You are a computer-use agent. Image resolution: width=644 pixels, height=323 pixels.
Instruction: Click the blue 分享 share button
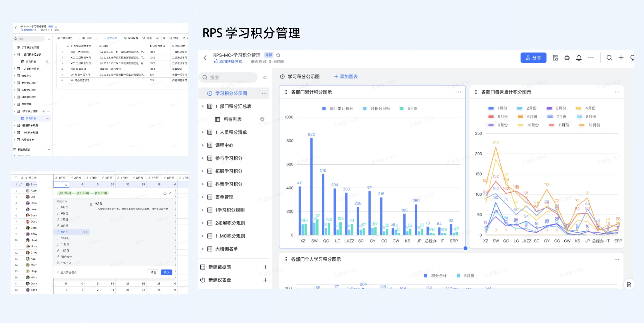pos(533,58)
